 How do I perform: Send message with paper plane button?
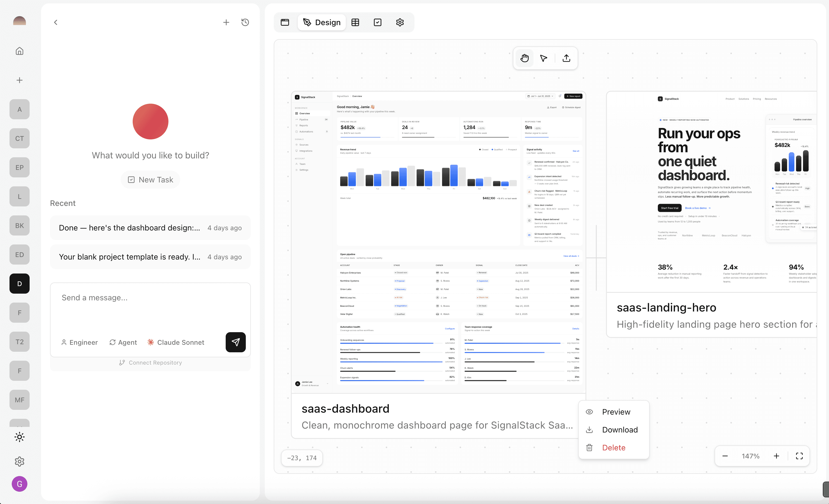(235, 342)
